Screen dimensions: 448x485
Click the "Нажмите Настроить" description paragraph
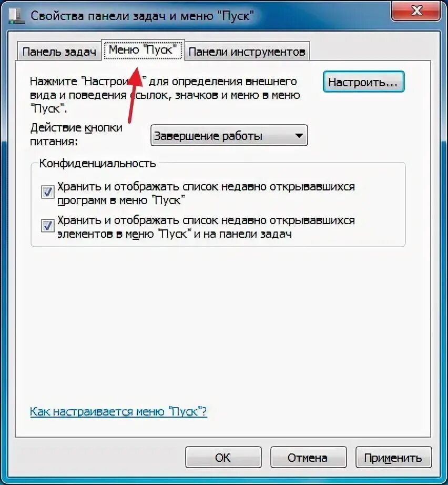coord(165,95)
